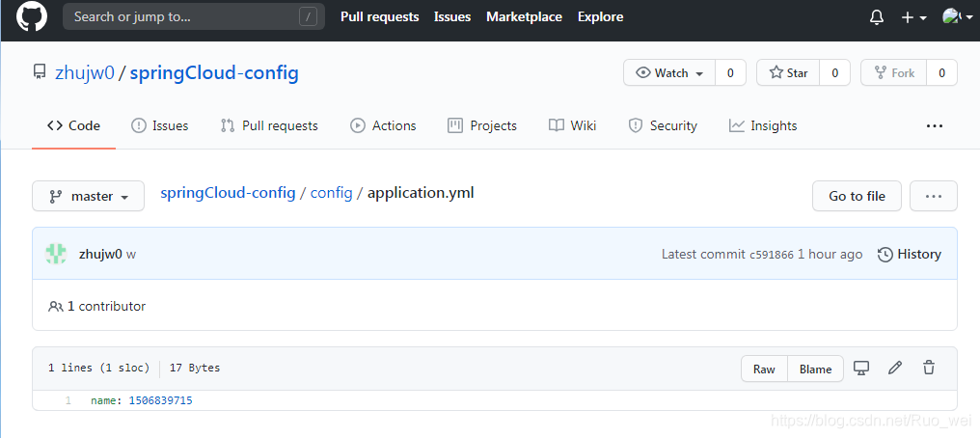Open the user avatar menu
Viewport: 980px width, 438px height.
pos(957,17)
